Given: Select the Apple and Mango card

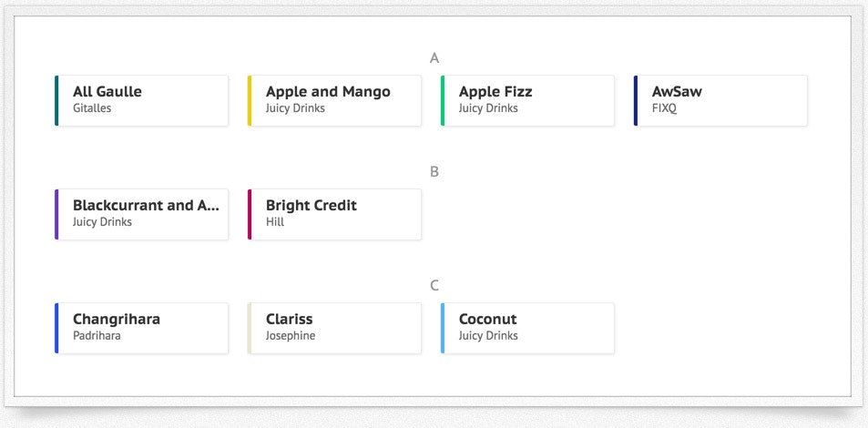Looking at the screenshot, I should (x=334, y=100).
